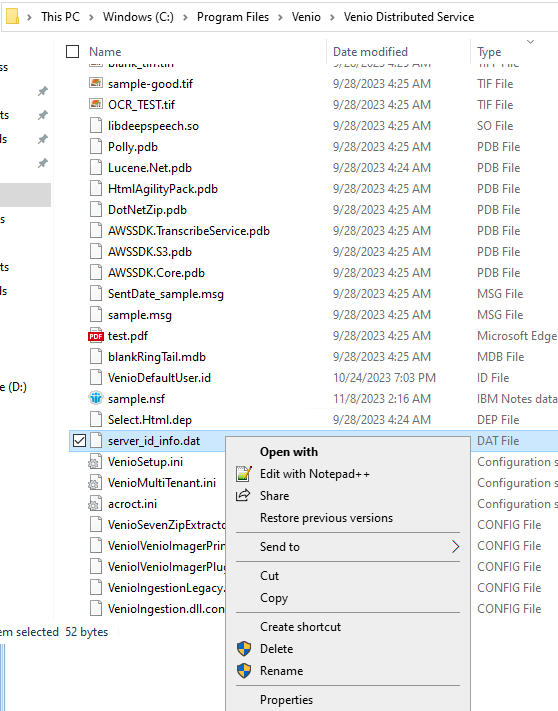
Task: Choose Properties from the context menu
Action: pyautogui.click(x=286, y=700)
